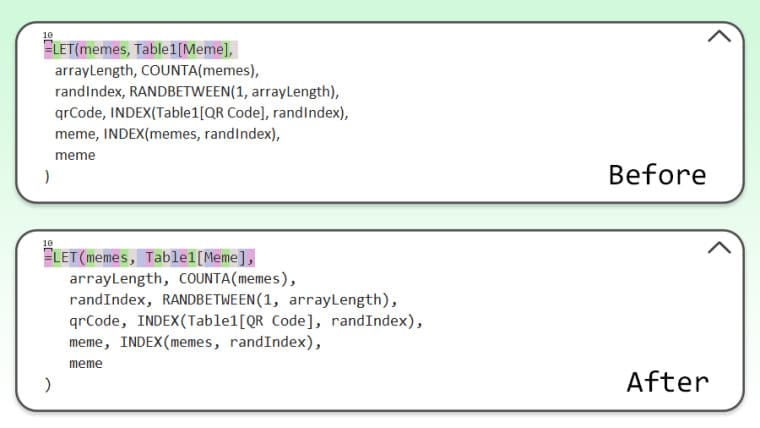This screenshot has width=760, height=428.
Task: Collapse the Before formula bar using its chevron
Action: click(x=719, y=38)
